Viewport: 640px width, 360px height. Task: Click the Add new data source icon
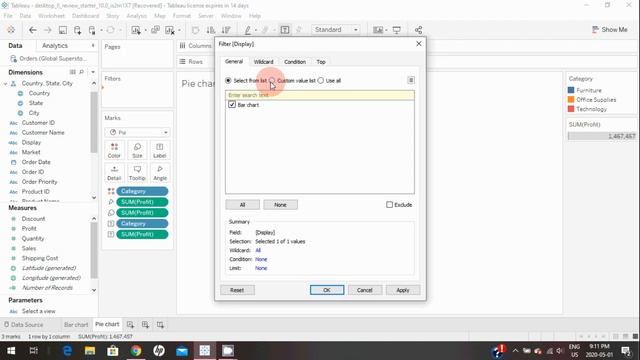(77, 30)
